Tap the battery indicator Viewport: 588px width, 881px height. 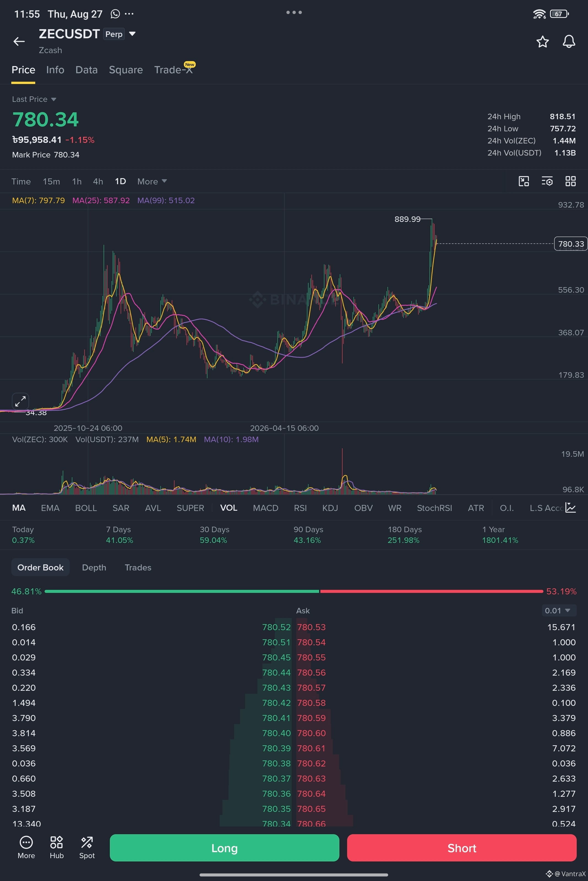pos(559,14)
